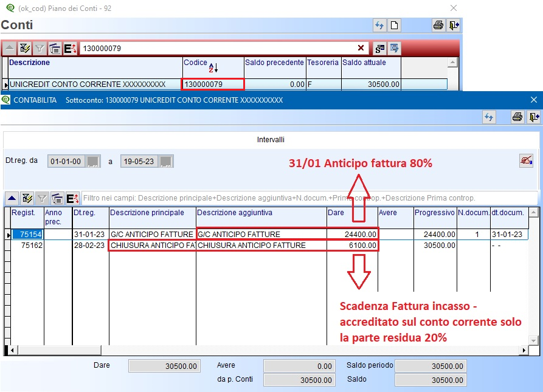Screen dimensions: 543x392
Task: Sort Conti list by Codice column
Action: (x=213, y=67)
